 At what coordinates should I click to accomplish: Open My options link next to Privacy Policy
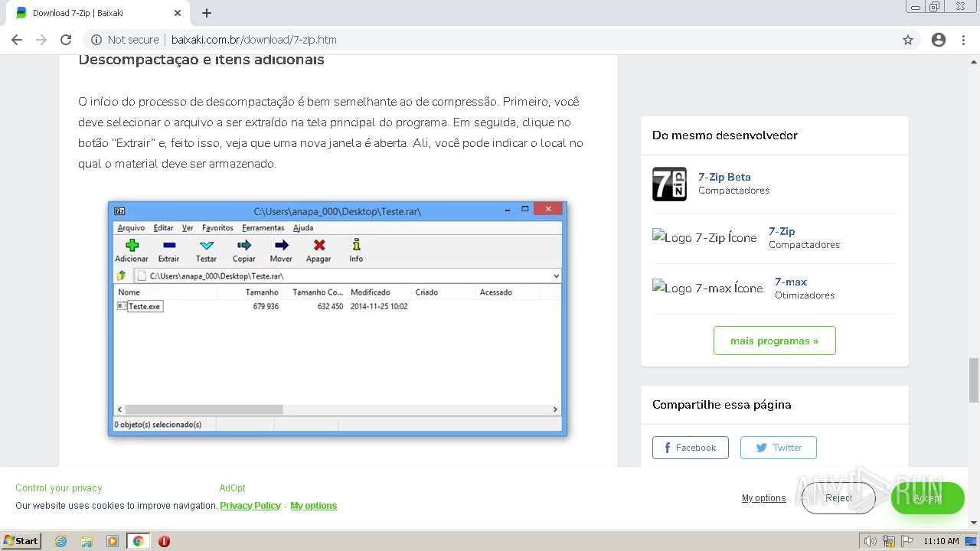point(314,506)
